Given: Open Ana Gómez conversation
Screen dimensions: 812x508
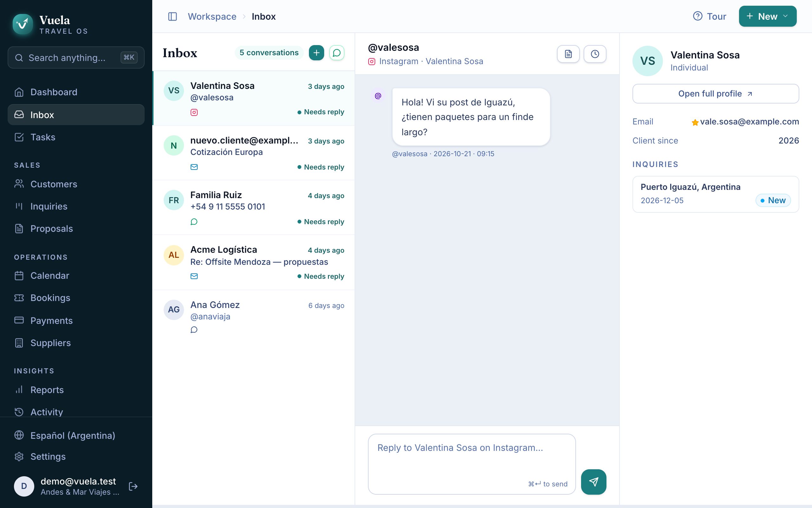Looking at the screenshot, I should pyautogui.click(x=254, y=317).
